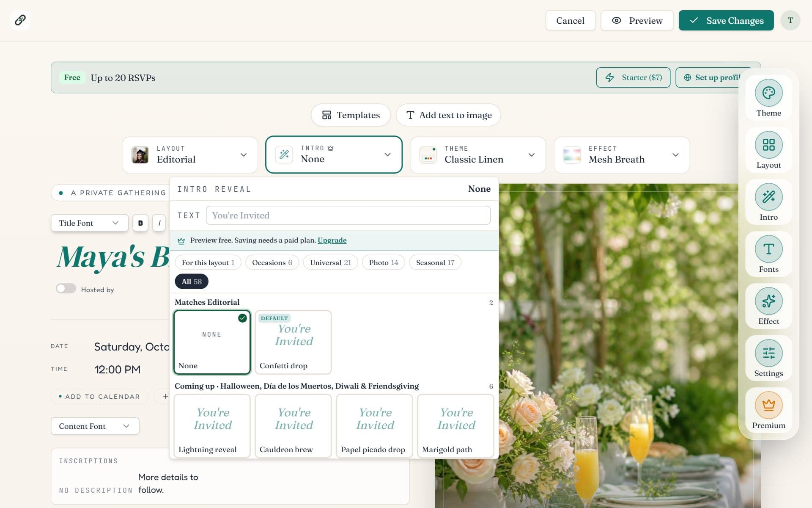This screenshot has height=508, width=812.
Task: Open the Title Font dropdown
Action: [x=90, y=223]
